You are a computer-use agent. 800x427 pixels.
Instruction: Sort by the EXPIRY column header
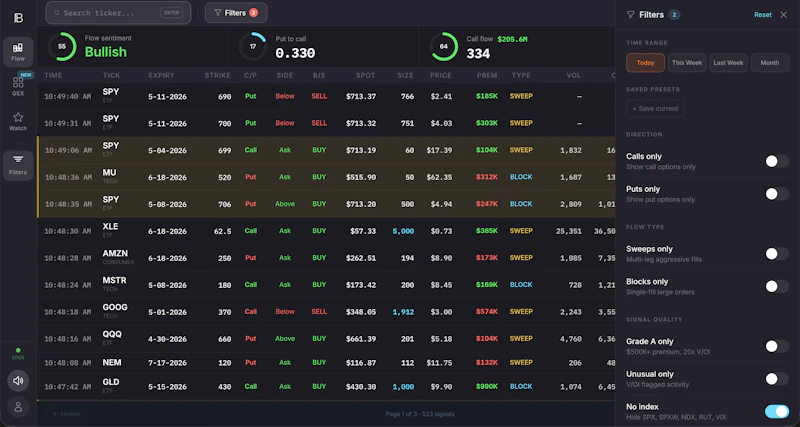coord(161,76)
